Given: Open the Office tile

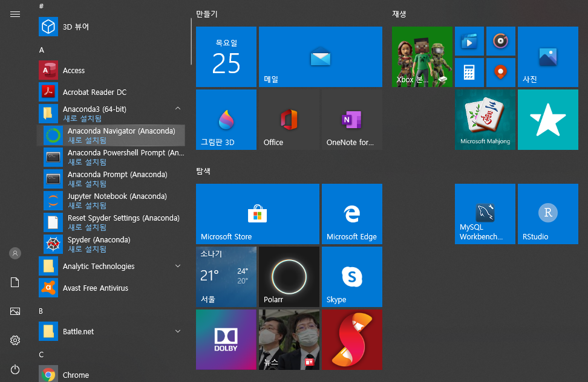Looking at the screenshot, I should [289, 120].
